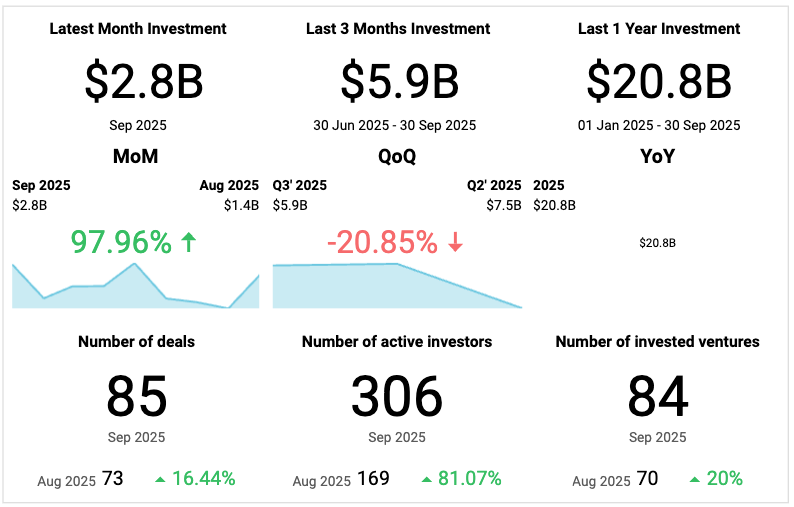Click the "Last 3 Months Investment" heading

[x=398, y=29]
